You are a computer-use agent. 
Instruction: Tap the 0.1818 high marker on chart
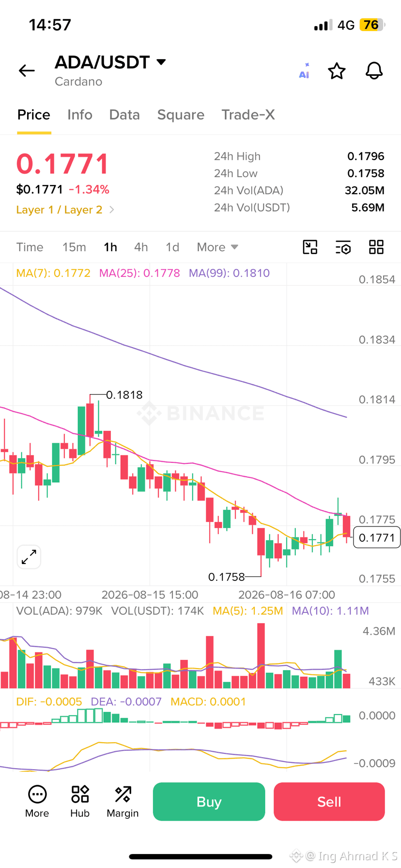[x=124, y=395]
